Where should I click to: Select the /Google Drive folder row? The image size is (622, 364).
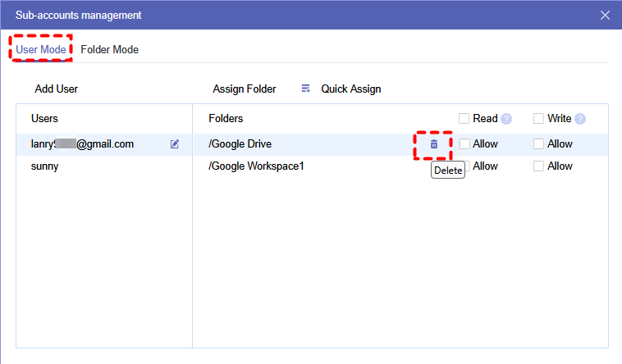(240, 144)
